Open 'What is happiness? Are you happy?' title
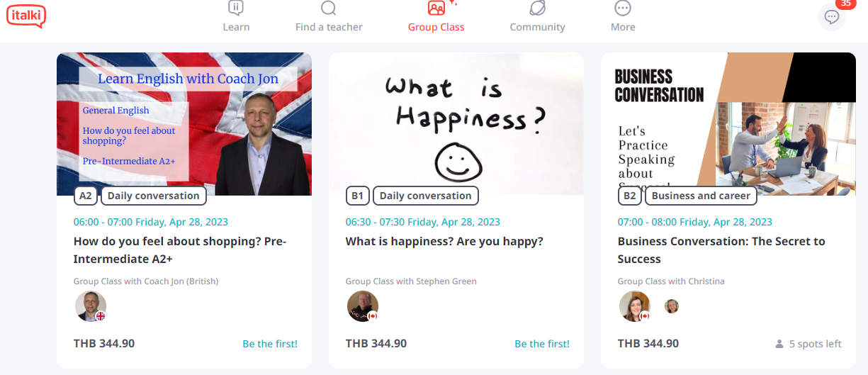This screenshot has height=375, width=868. coord(444,241)
